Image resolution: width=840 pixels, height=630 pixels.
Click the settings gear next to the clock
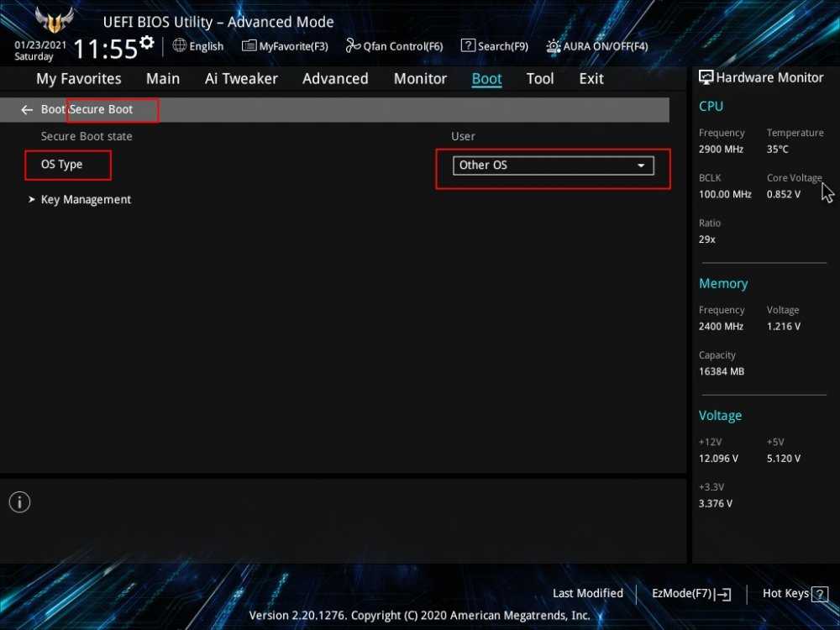pyautogui.click(x=147, y=43)
